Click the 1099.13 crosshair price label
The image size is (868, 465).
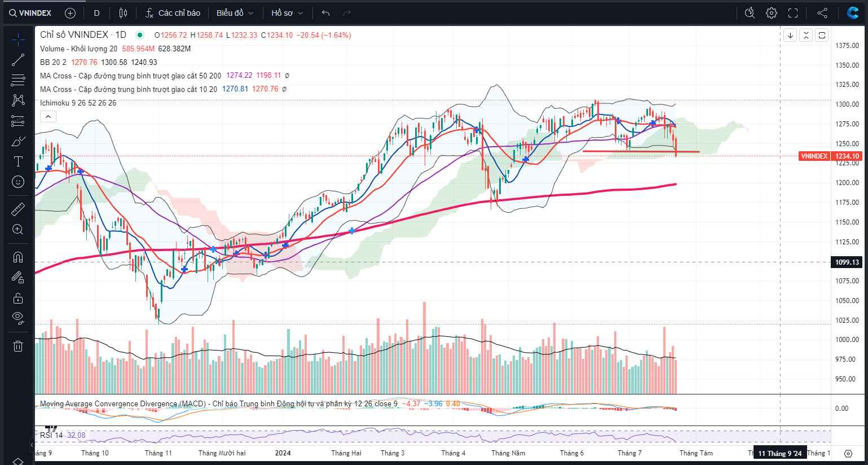tap(847, 262)
